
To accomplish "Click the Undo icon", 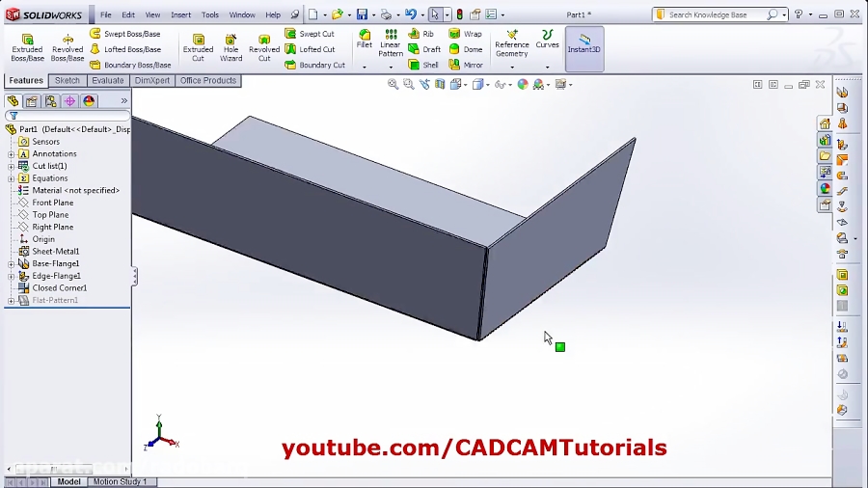I will click(410, 14).
